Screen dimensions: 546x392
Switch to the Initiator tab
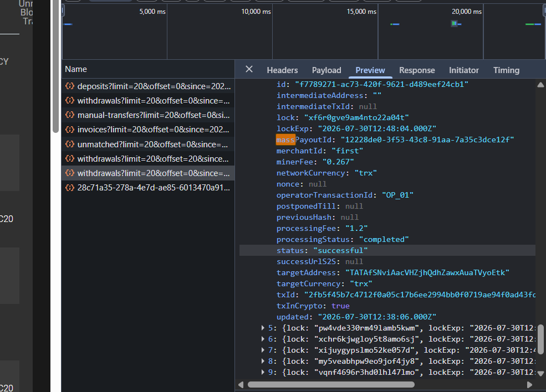pos(464,70)
